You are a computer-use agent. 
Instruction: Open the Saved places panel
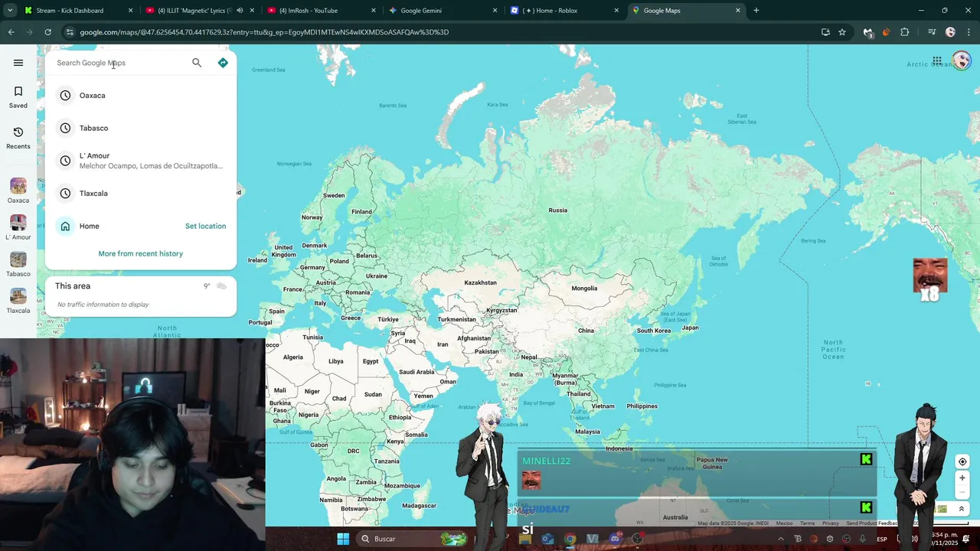(x=18, y=97)
